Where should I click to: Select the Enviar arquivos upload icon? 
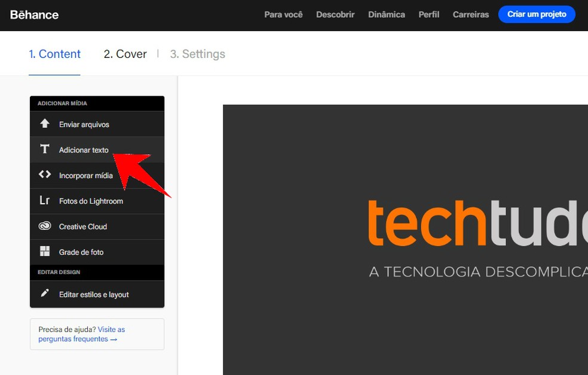click(45, 124)
